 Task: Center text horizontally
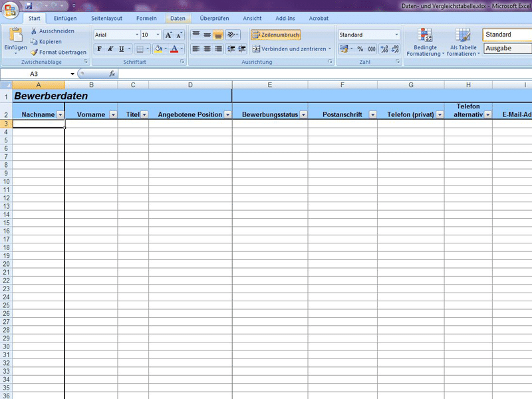pos(207,49)
